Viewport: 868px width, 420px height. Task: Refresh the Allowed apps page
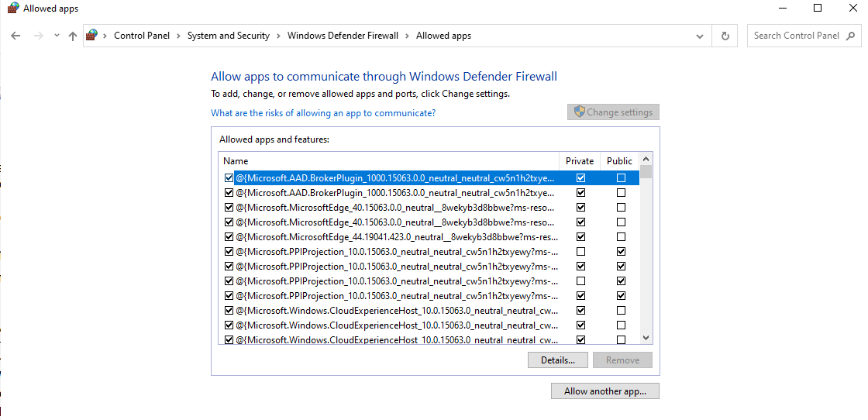point(725,36)
